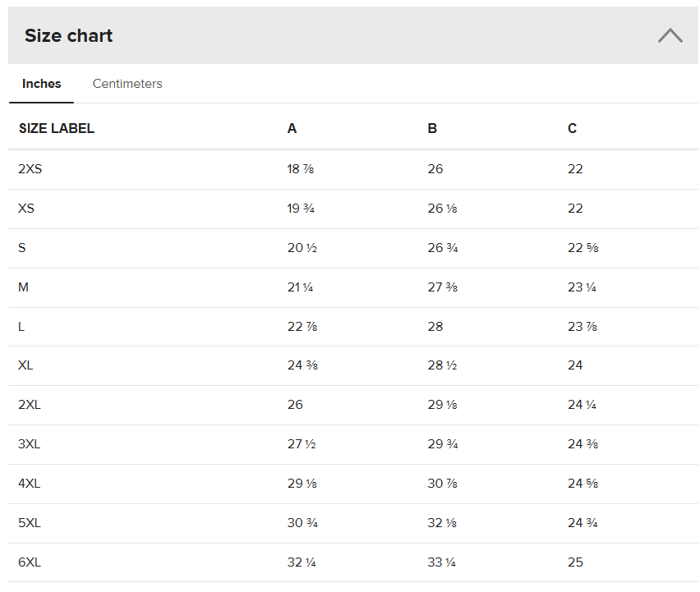Click the 4XL size row label
This screenshot has height=592, width=700.
pos(30,484)
